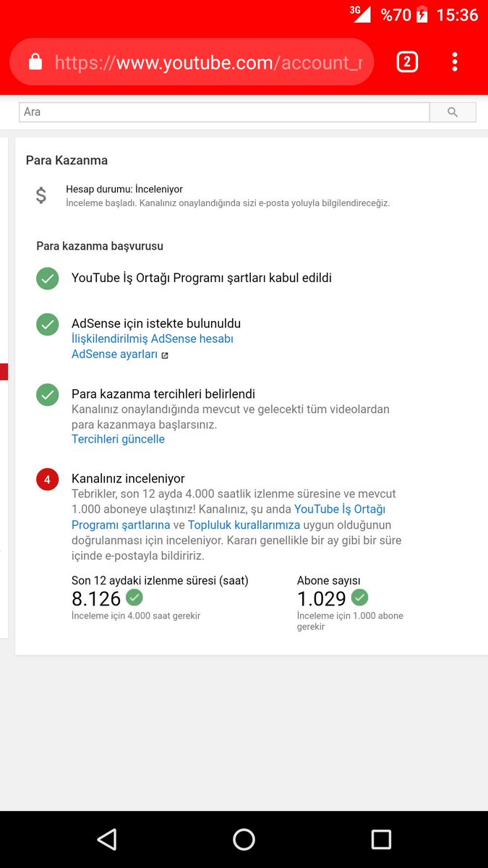
Task: Click the green check beside Para kazanma tercihleri
Action: pos(48,394)
